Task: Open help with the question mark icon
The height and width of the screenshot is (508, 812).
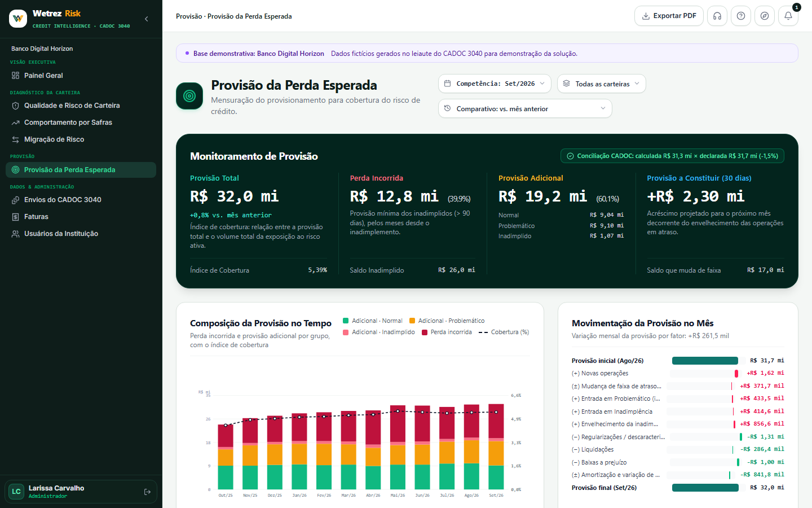Action: pos(741,16)
